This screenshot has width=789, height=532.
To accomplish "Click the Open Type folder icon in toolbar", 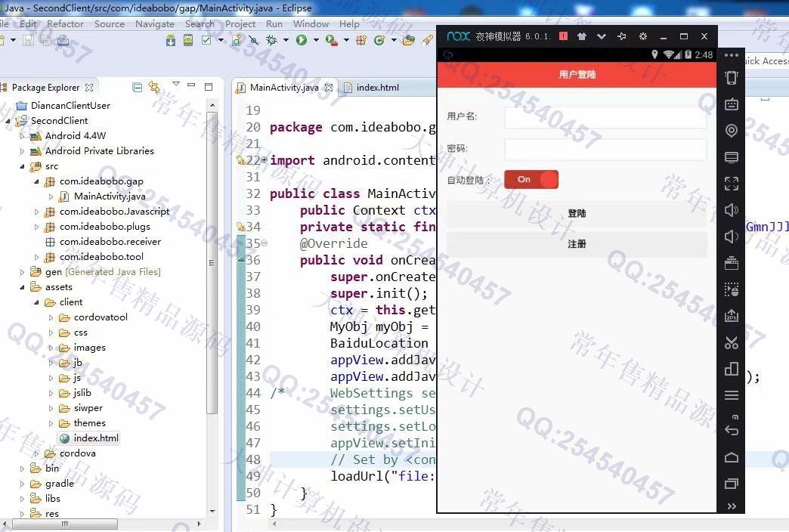I will pos(409,40).
